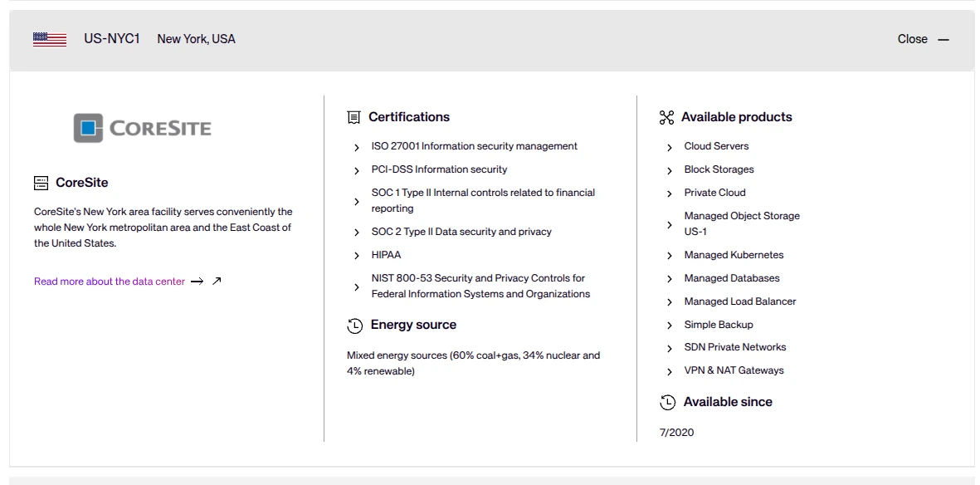This screenshot has width=980, height=485.
Task: Expand NIST 800-53 chevron
Action: 357,287
